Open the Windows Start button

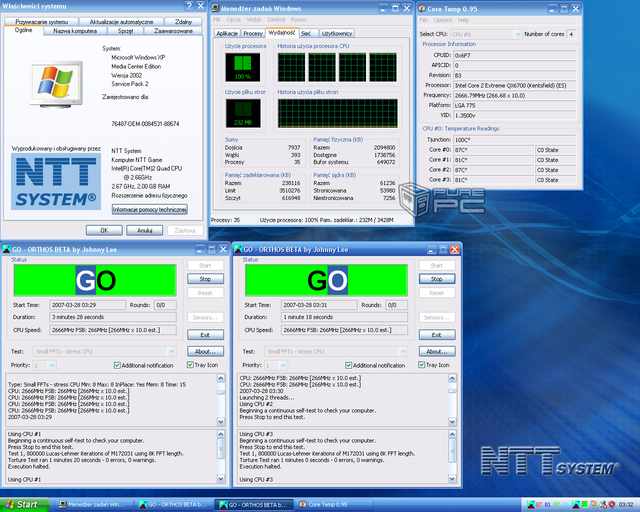pos(24,505)
